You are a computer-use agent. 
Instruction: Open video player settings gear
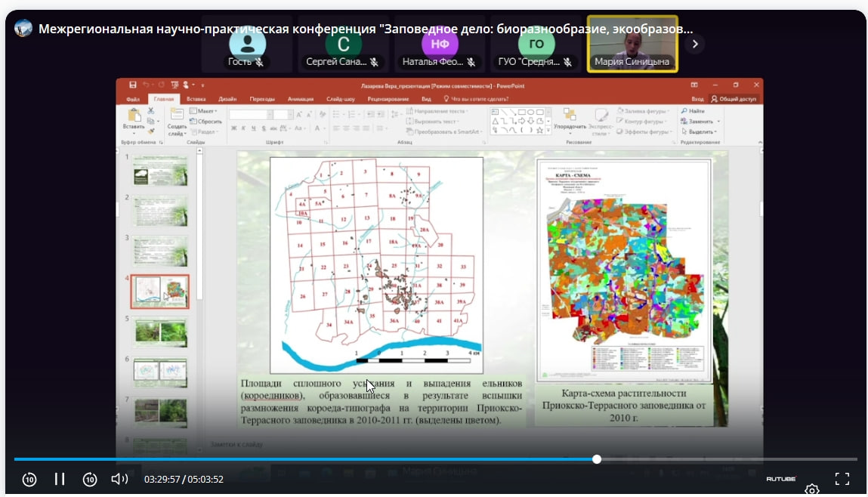tap(811, 489)
